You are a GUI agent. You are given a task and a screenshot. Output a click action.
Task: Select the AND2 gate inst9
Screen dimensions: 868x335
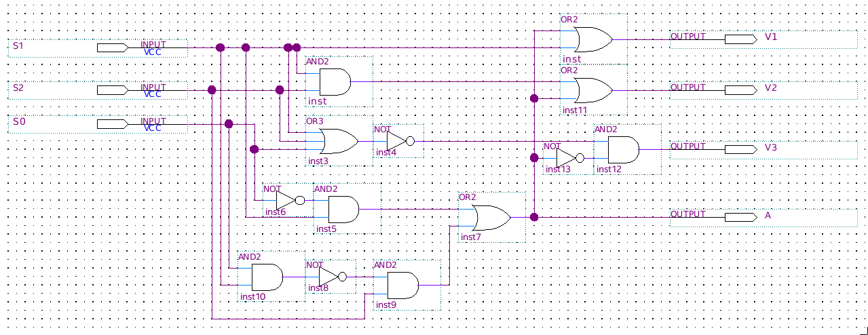coord(402,285)
